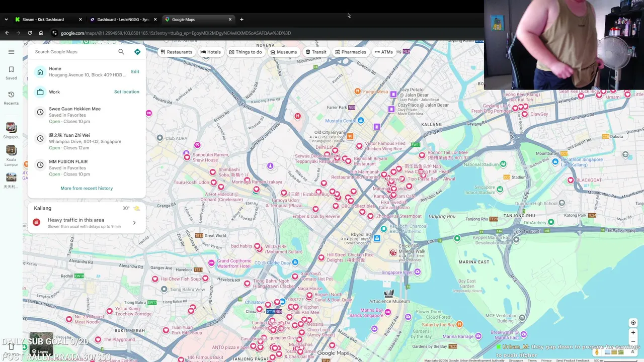Screen dimensions: 644x362
Task: Filter map by Restaurants
Action: pos(176,52)
